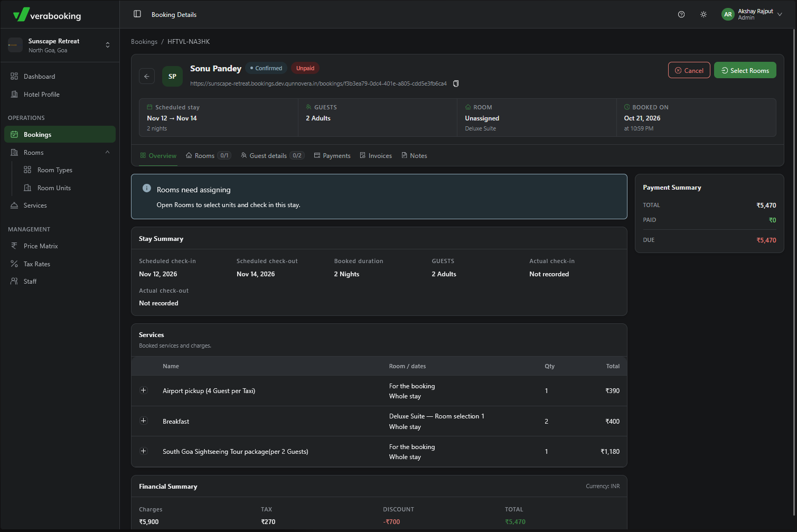This screenshot has height=532, width=797.
Task: Click the Unpaid status badge
Action: coord(305,68)
